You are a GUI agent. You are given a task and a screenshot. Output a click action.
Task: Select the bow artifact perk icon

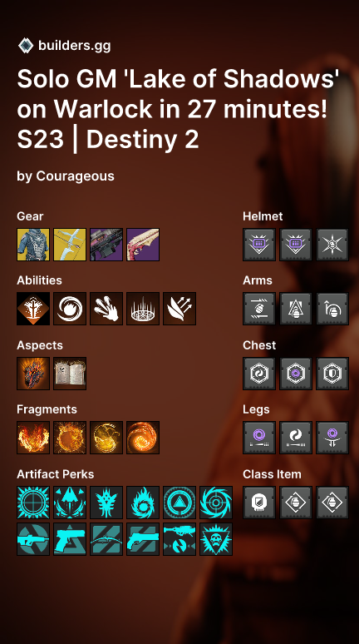pos(106,539)
